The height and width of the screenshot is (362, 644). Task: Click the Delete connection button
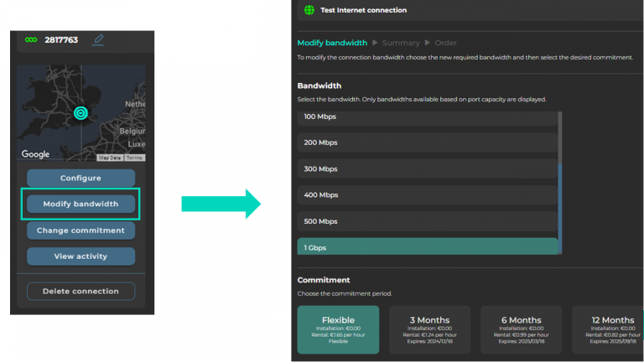click(80, 291)
